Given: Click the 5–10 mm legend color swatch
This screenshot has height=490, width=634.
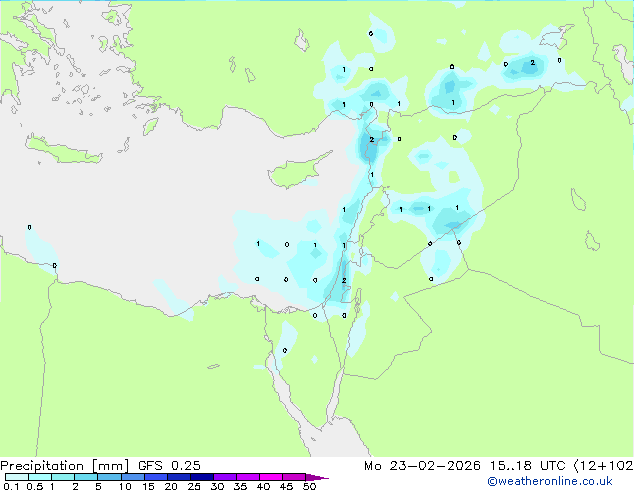Looking at the screenshot, I should coord(109,477).
